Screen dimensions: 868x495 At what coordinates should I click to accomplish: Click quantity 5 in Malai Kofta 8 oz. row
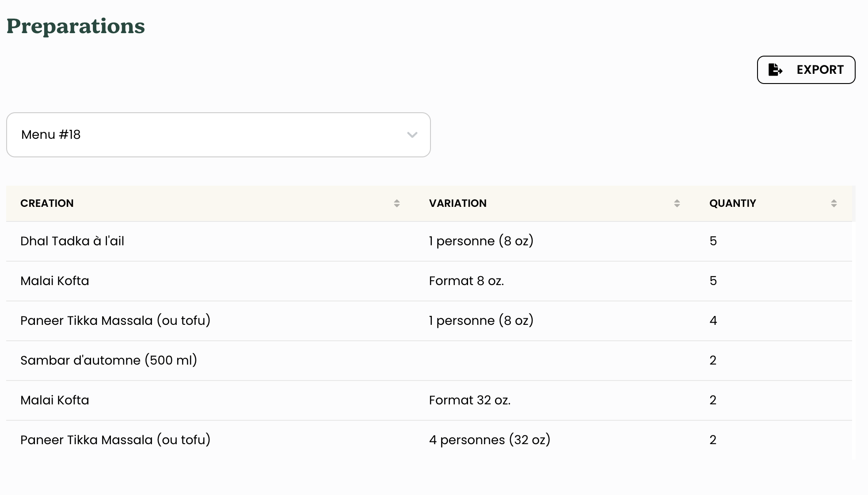tap(713, 281)
